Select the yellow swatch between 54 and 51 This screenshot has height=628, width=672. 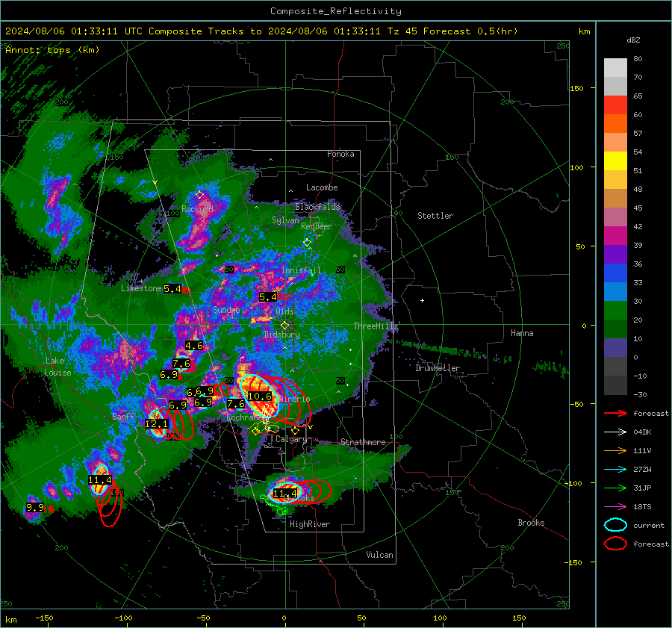(615, 161)
